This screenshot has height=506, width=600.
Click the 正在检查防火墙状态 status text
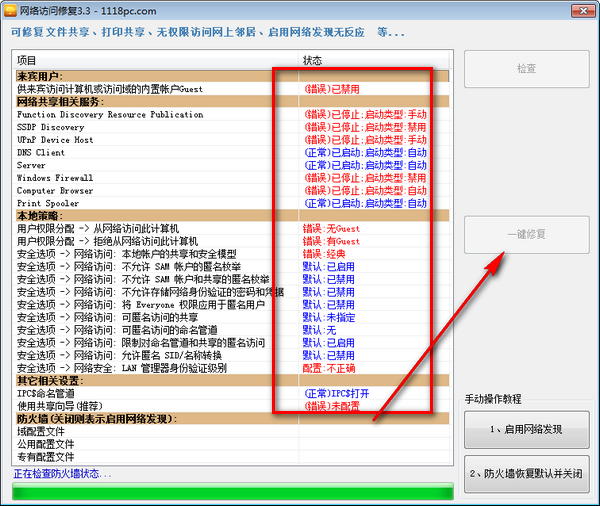[62, 474]
